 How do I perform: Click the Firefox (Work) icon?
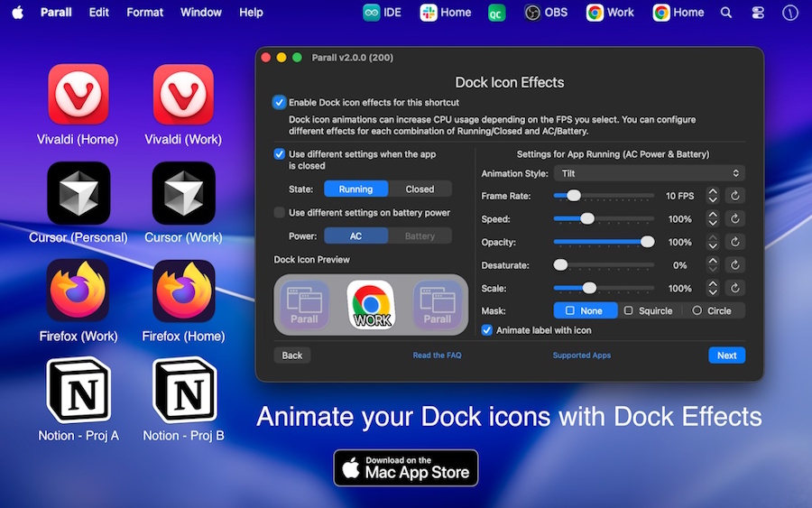(78, 291)
